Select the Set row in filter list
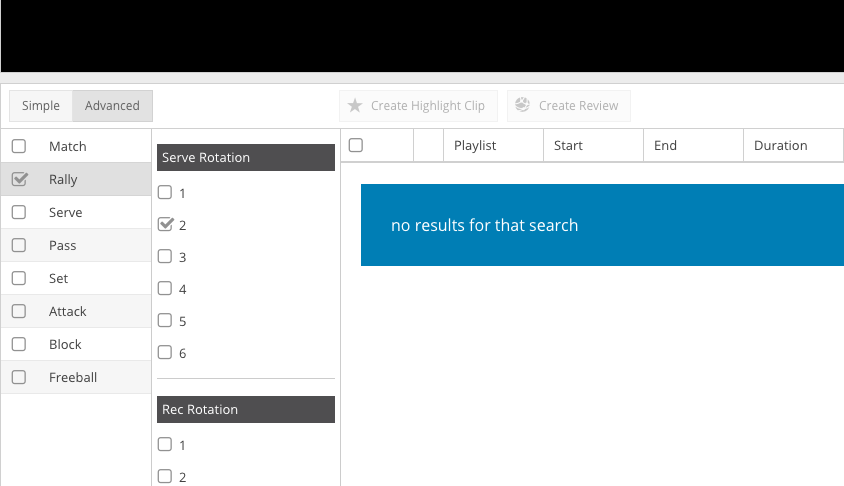Screen dimensions: 844x486 tap(76, 278)
